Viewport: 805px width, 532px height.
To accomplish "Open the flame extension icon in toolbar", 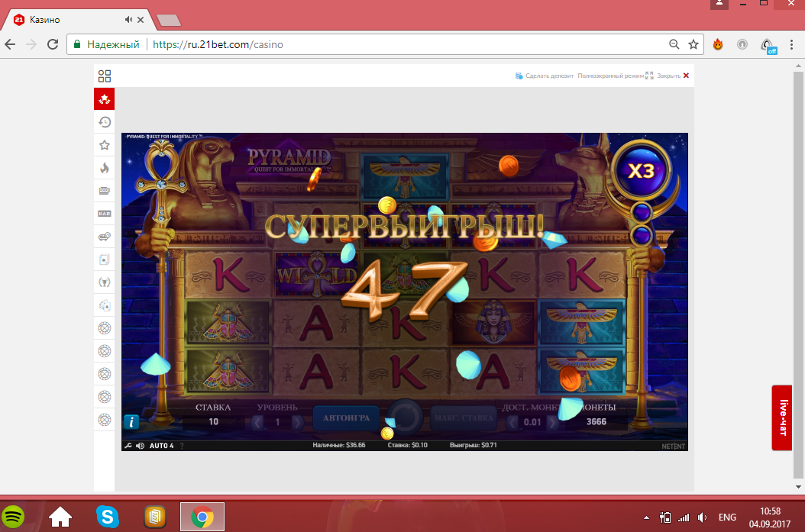I will pyautogui.click(x=718, y=44).
